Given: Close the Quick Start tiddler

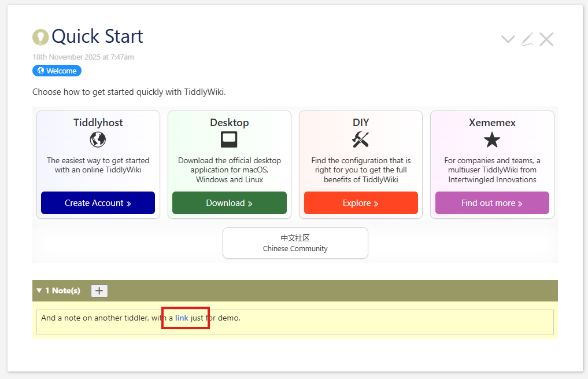Looking at the screenshot, I should (546, 39).
